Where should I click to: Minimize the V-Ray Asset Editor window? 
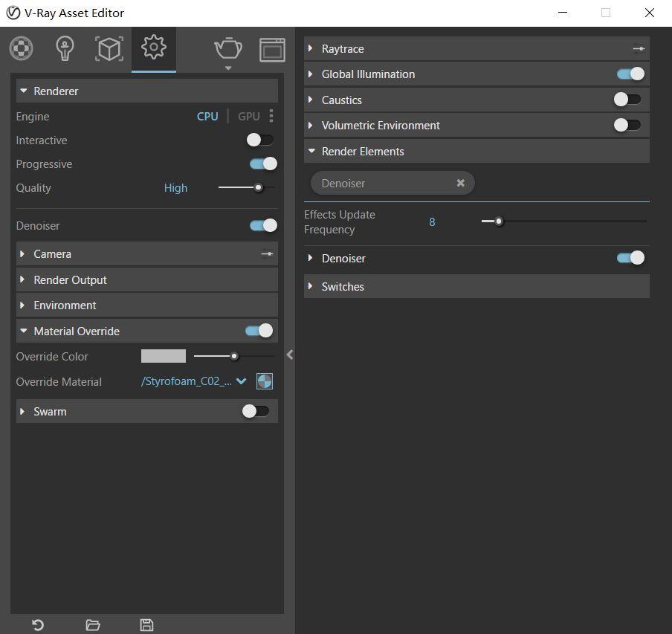click(x=563, y=13)
